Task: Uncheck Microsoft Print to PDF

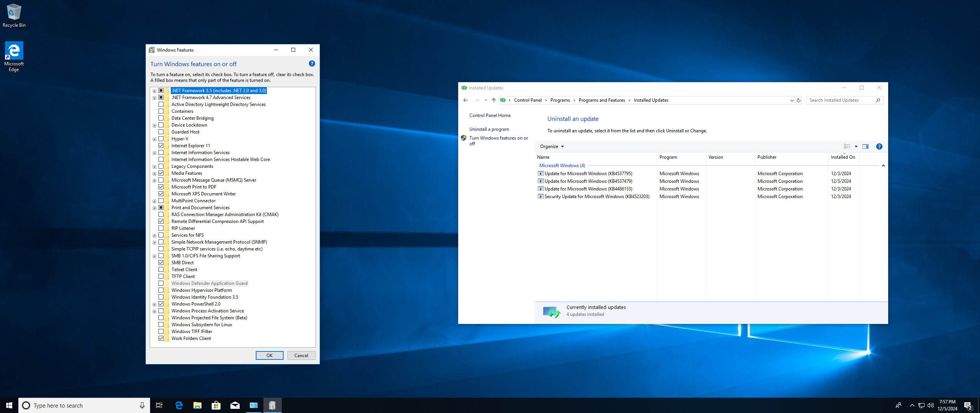Action: [x=161, y=187]
